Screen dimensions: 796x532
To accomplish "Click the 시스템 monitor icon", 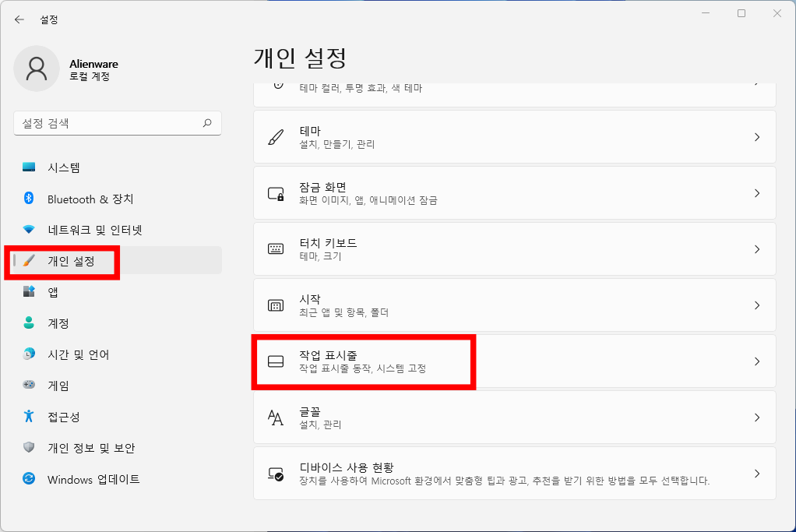I will [x=29, y=167].
